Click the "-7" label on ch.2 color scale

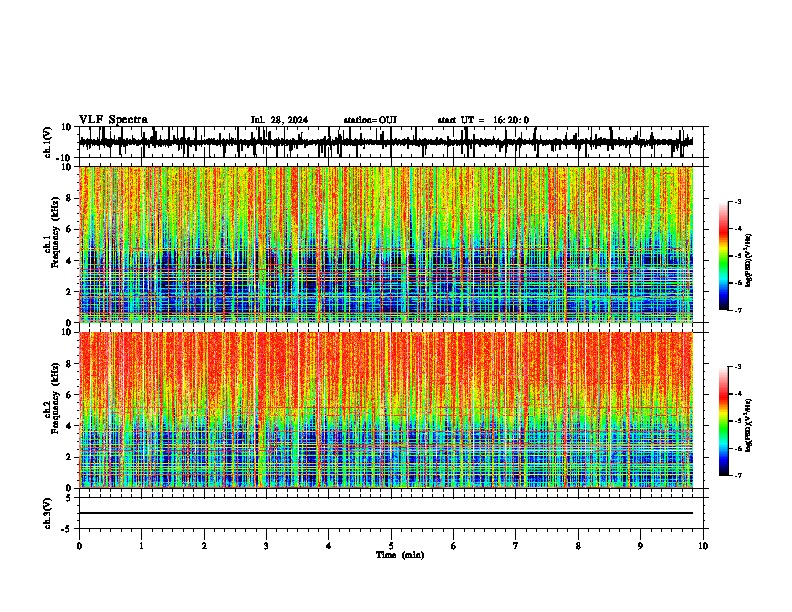[738, 475]
